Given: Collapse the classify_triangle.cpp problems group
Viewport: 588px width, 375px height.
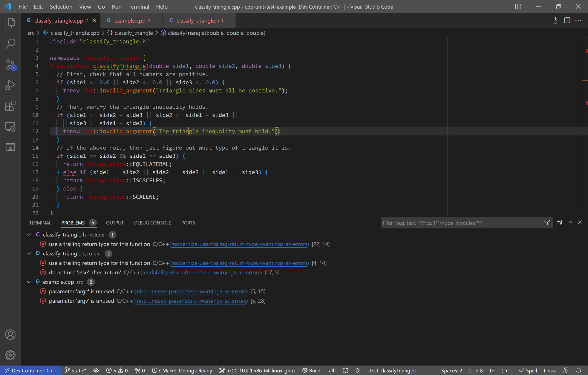Looking at the screenshot, I should point(29,253).
